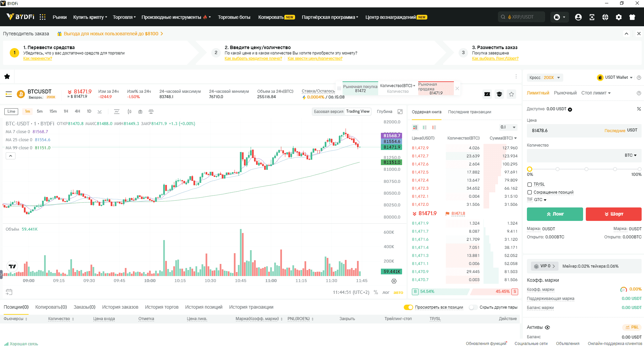Click the calendar go-to-date icon
Screen dimensions: 644x348
[9, 292]
